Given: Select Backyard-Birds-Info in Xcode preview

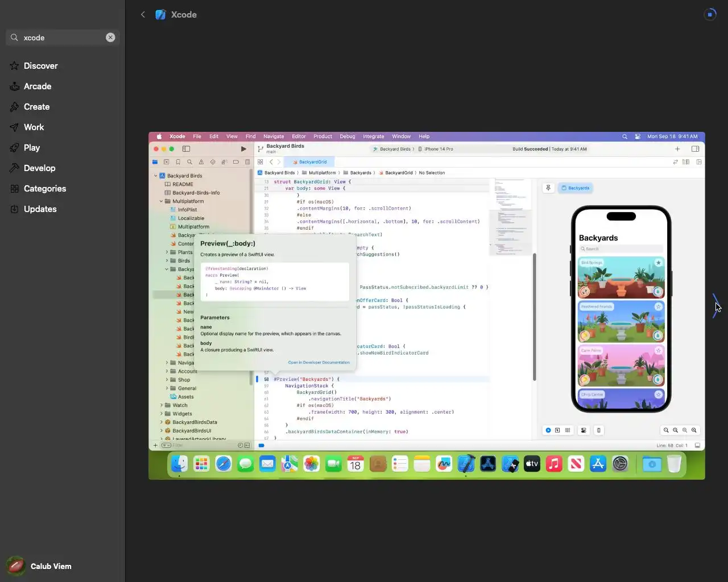Looking at the screenshot, I should coord(192,193).
